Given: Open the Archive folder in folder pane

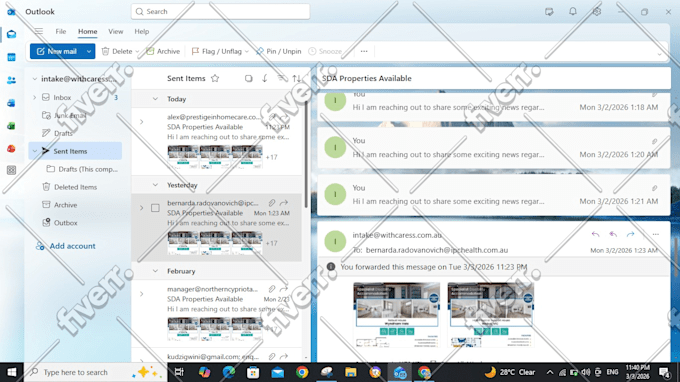Looking at the screenshot, I should coord(65,205).
